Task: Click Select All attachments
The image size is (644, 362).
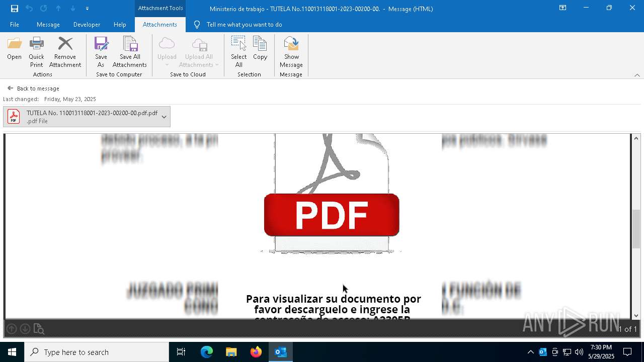Action: click(x=239, y=52)
